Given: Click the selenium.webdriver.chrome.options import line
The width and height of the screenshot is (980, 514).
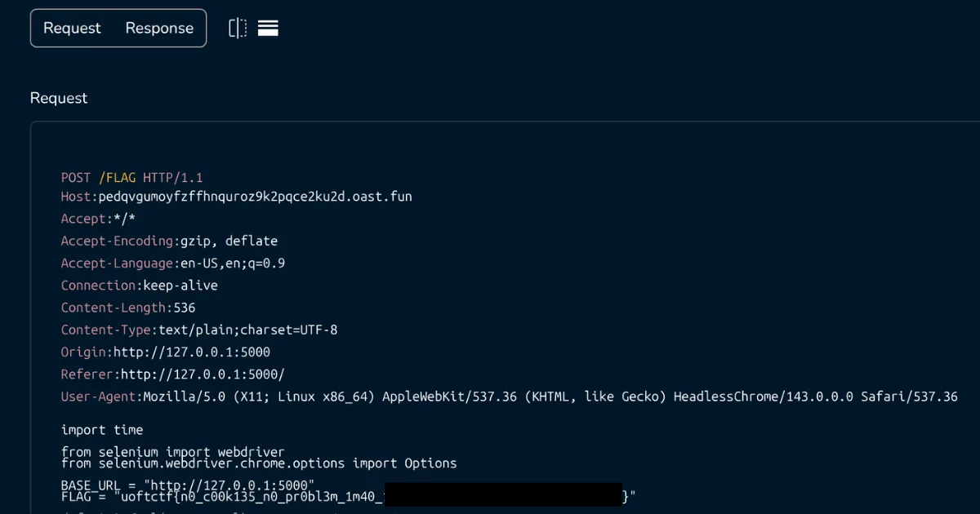Looking at the screenshot, I should [259, 463].
